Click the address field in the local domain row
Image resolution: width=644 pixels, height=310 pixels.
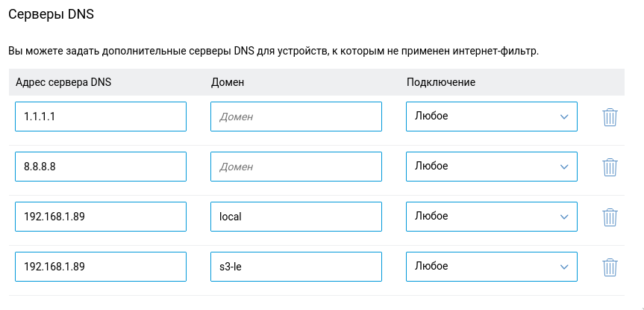(101, 217)
